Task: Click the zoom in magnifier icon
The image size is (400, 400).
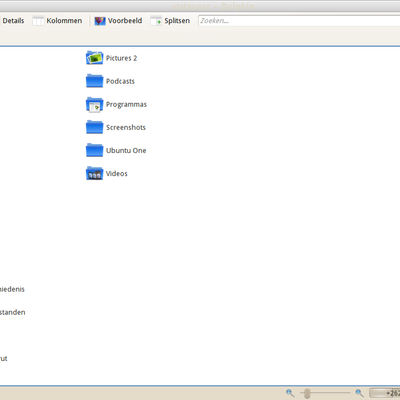Action: (359, 393)
